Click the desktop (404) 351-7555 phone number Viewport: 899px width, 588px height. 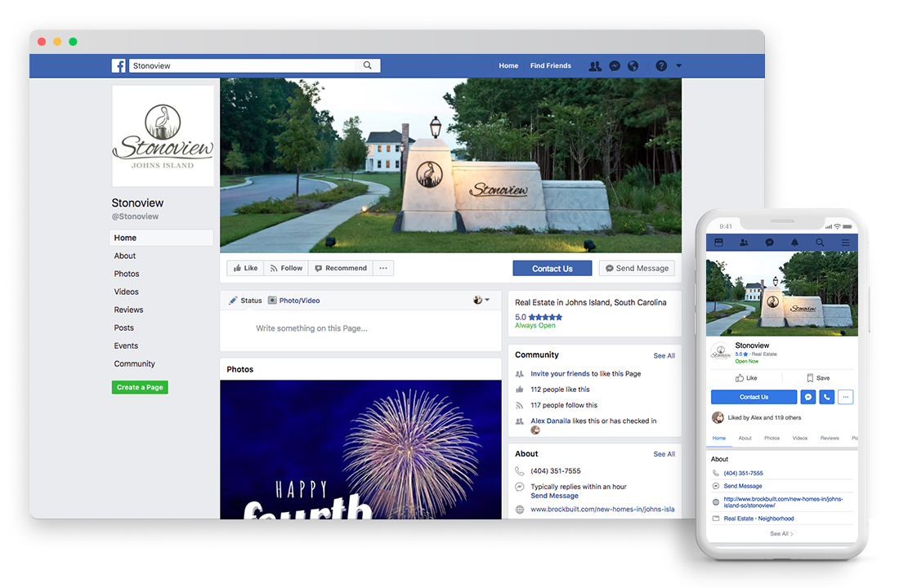click(556, 471)
